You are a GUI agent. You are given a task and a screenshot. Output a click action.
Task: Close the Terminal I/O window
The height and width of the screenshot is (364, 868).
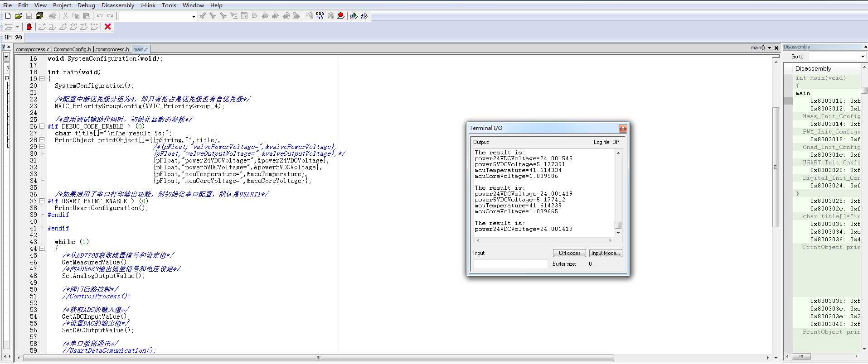(x=623, y=128)
